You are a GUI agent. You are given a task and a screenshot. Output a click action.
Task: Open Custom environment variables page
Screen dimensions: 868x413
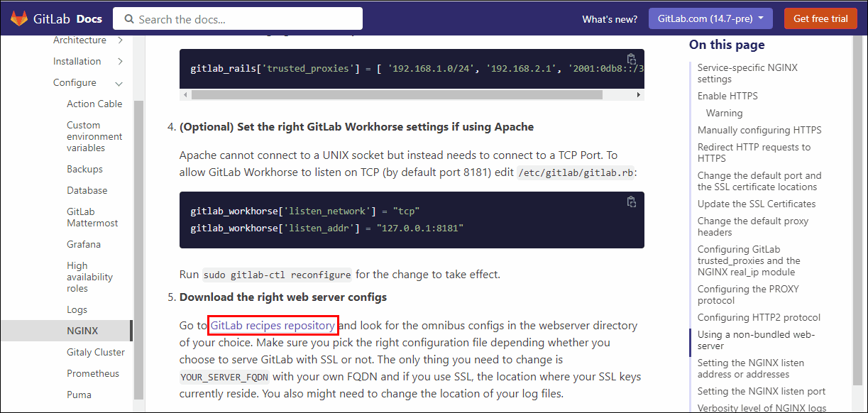pos(94,136)
